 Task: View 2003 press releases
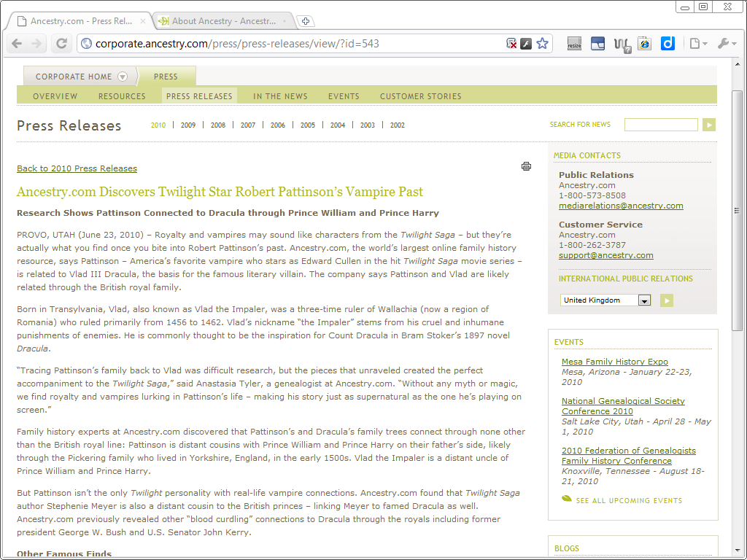(x=368, y=125)
